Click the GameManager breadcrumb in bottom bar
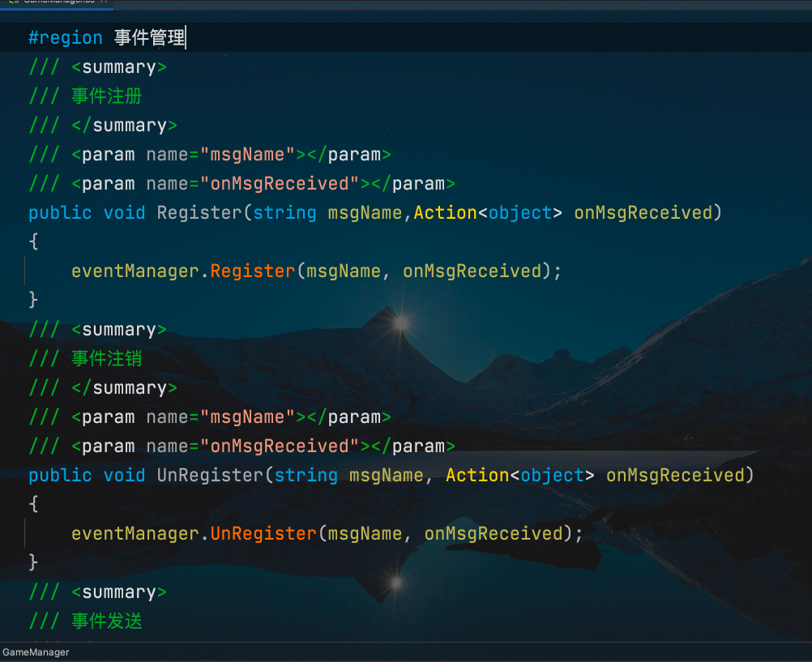Image resolution: width=812 pixels, height=662 pixels. pyautogui.click(x=36, y=652)
